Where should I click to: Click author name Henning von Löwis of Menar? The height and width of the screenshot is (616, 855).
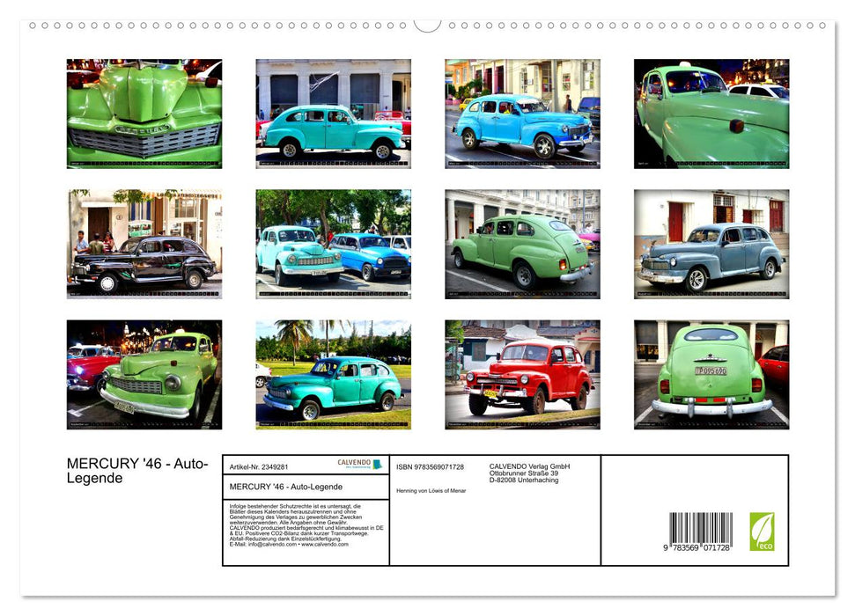(x=431, y=491)
